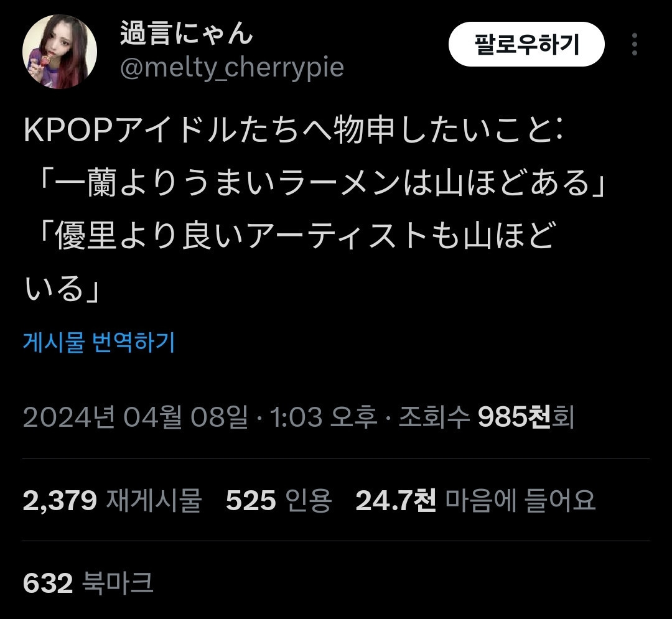Click 게시물 번역하기 to translate post

[99, 342]
